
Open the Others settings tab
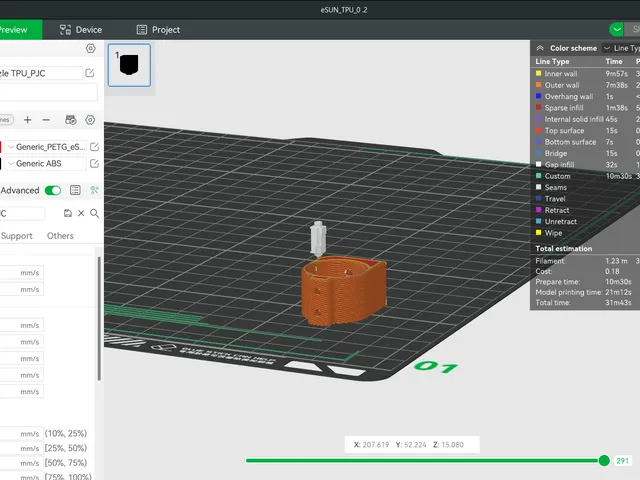[60, 236]
